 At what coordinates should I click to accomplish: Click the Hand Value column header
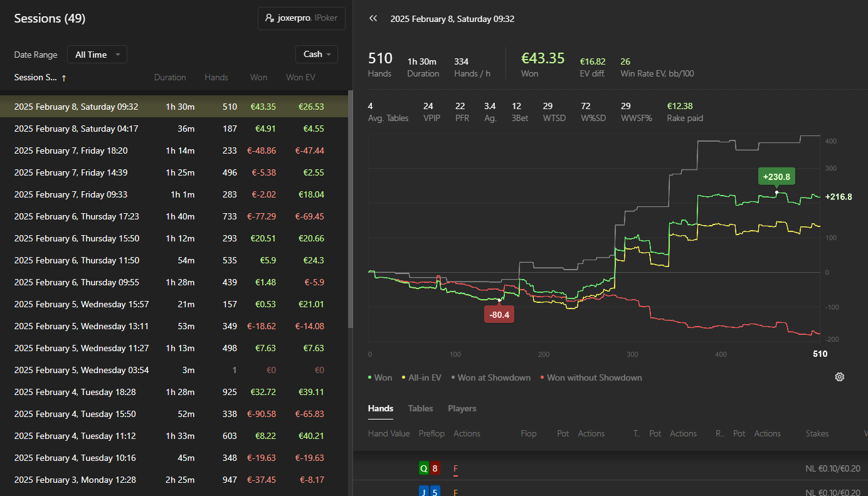pos(389,433)
